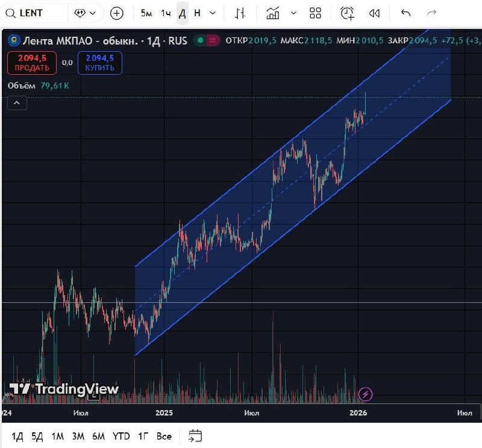Select the 5Д date range
The width and height of the screenshot is (482, 448).
[37, 437]
